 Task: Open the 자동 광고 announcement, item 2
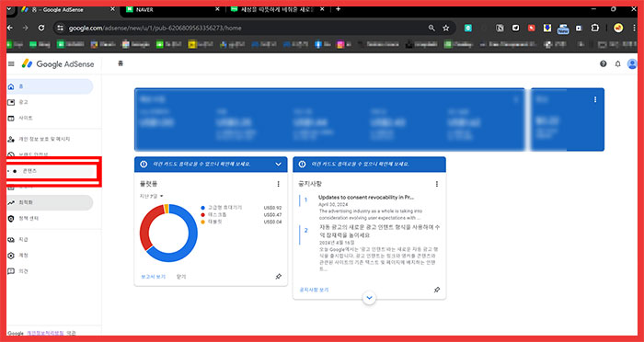pyautogui.click(x=379, y=232)
